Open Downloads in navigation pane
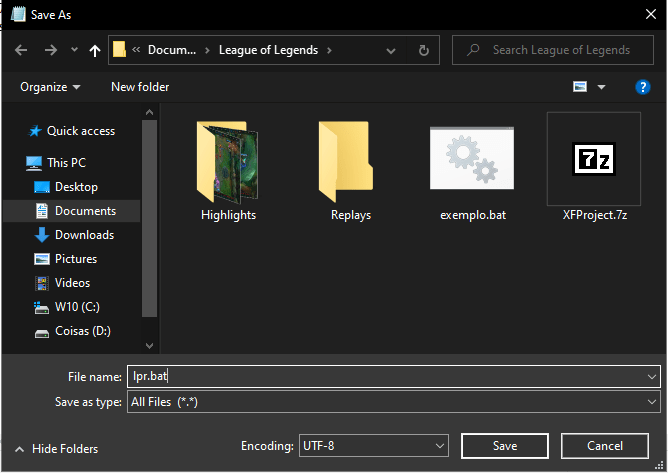The height and width of the screenshot is (473, 668). (x=84, y=235)
